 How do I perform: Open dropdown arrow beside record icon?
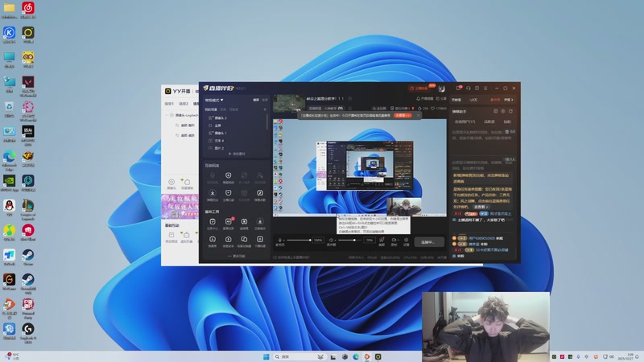(398, 240)
